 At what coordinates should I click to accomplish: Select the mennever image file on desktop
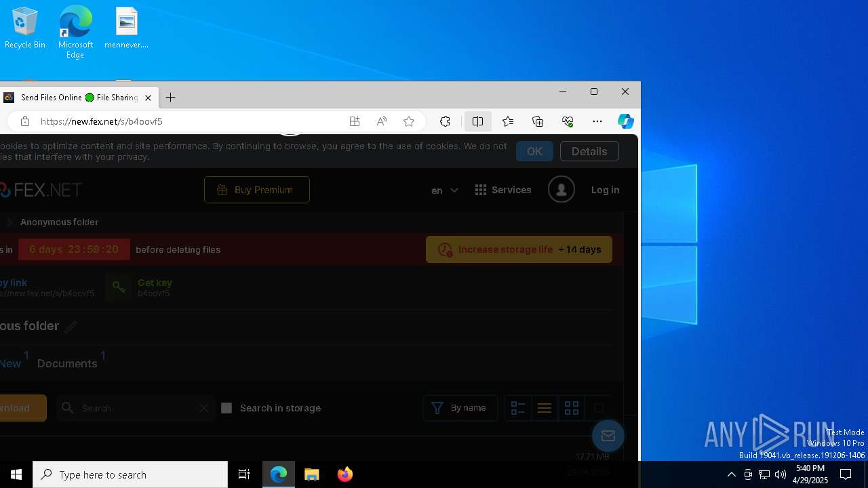tap(126, 28)
